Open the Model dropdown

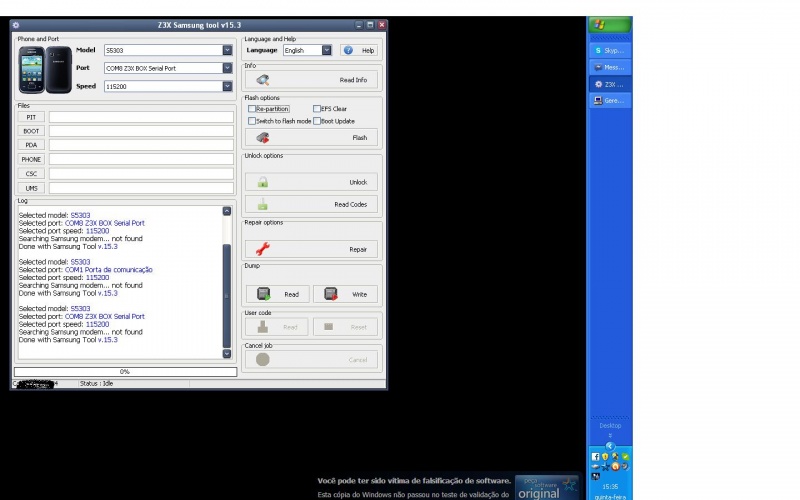tap(227, 50)
